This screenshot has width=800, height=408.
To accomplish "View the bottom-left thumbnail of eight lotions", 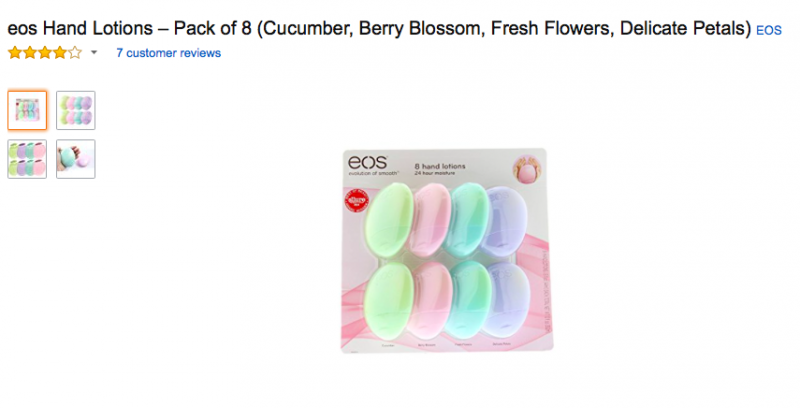I will point(27,159).
